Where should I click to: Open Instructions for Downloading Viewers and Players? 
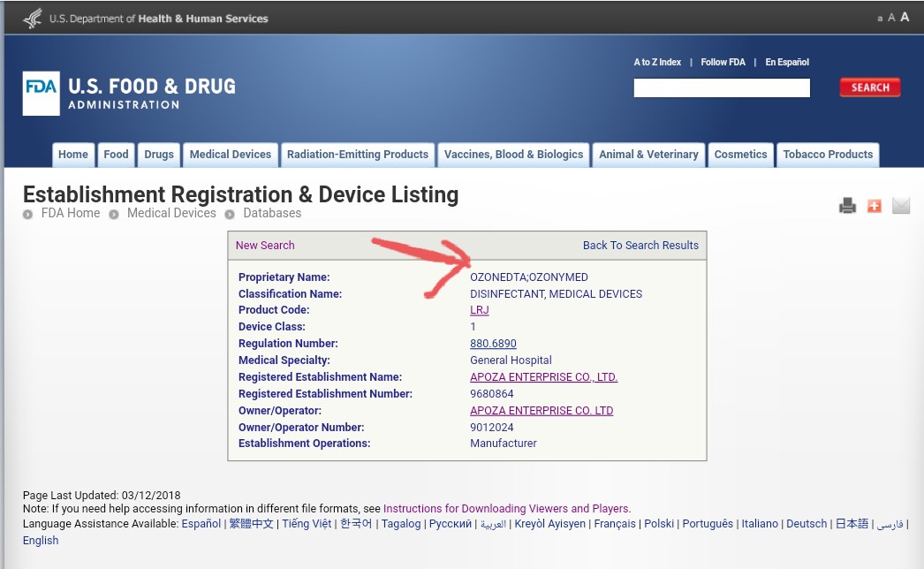click(x=507, y=509)
